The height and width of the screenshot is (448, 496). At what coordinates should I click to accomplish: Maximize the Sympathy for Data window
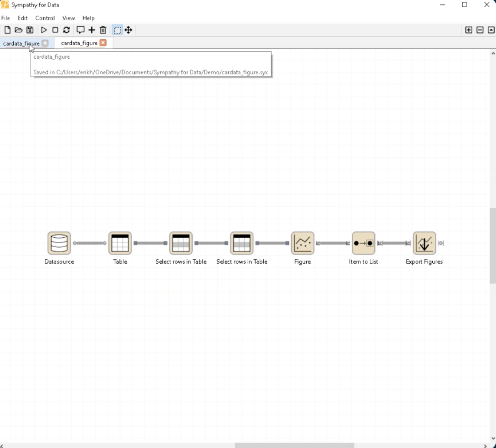pyautogui.click(x=464, y=4)
